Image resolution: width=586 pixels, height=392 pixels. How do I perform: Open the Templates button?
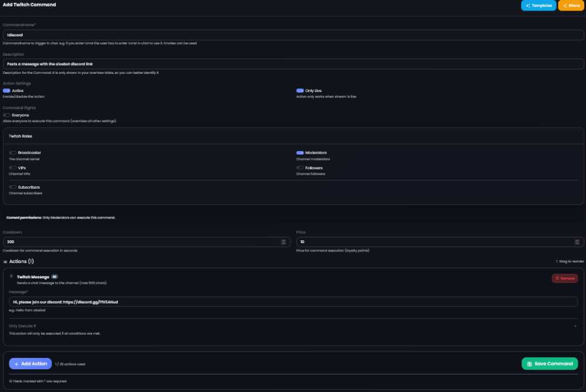pos(538,6)
